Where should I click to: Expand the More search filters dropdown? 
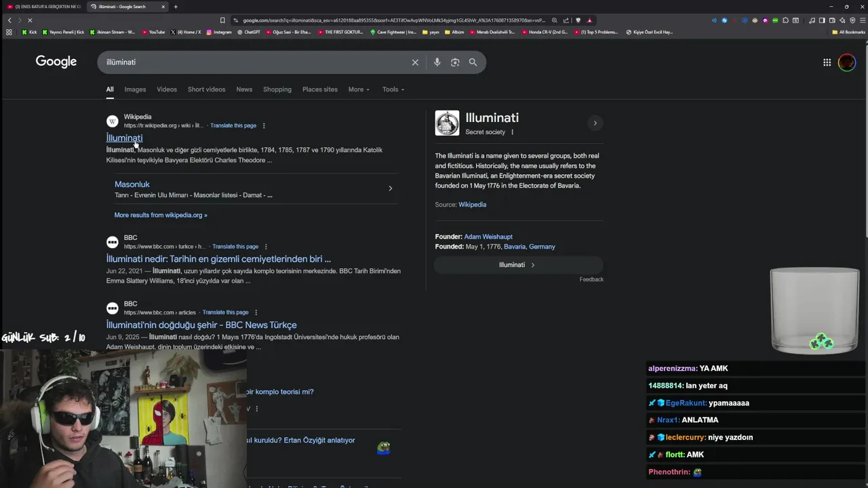(359, 89)
